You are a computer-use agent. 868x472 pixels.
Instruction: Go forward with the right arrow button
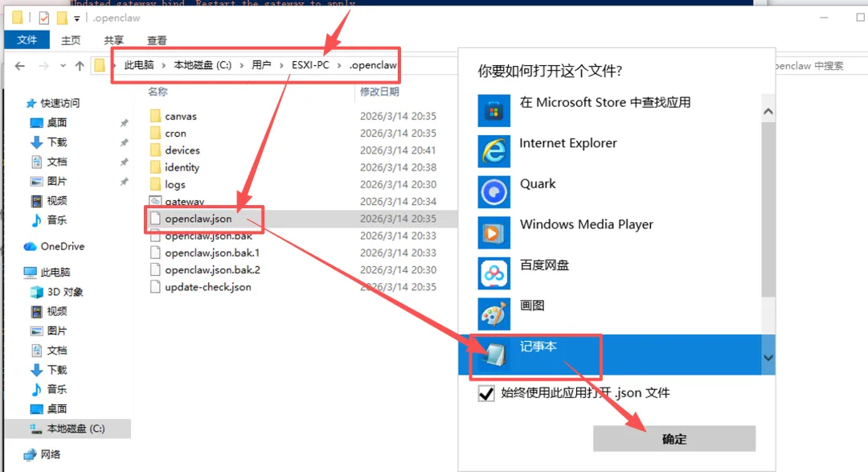pyautogui.click(x=43, y=66)
